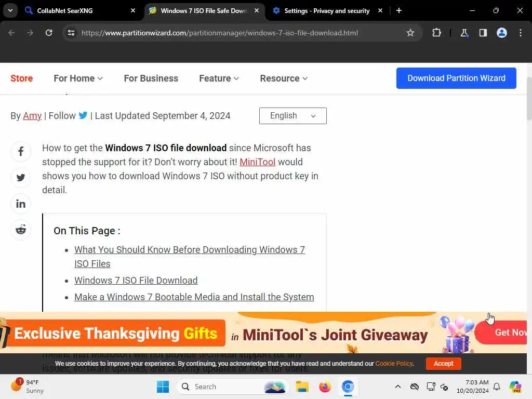The height and width of the screenshot is (399, 532).
Task: Expand the For Home menu
Action: (x=78, y=78)
